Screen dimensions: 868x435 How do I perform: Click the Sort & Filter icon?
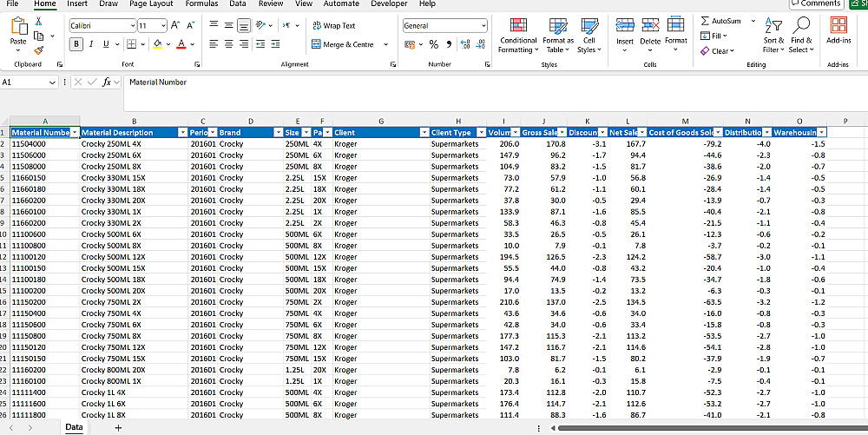[773, 26]
